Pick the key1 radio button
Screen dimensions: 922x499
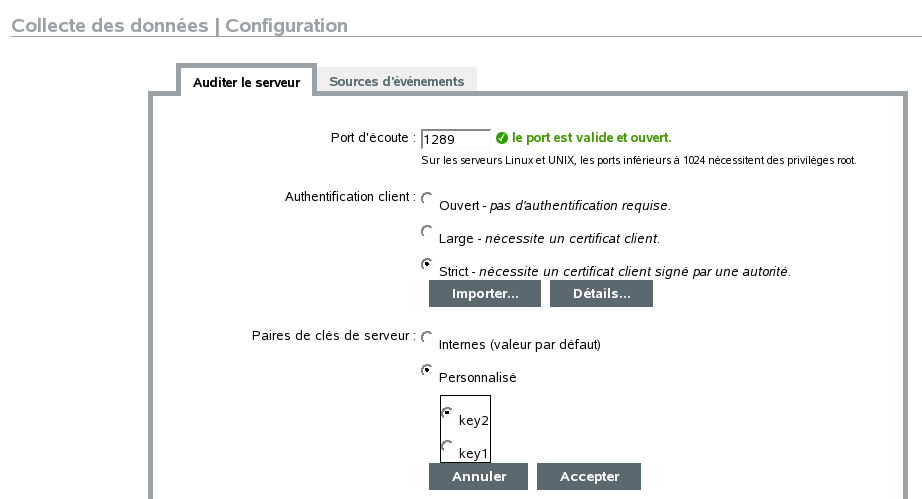pyautogui.click(x=447, y=446)
